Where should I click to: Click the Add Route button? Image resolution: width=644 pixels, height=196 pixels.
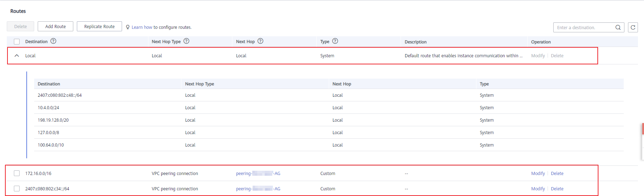click(x=56, y=26)
